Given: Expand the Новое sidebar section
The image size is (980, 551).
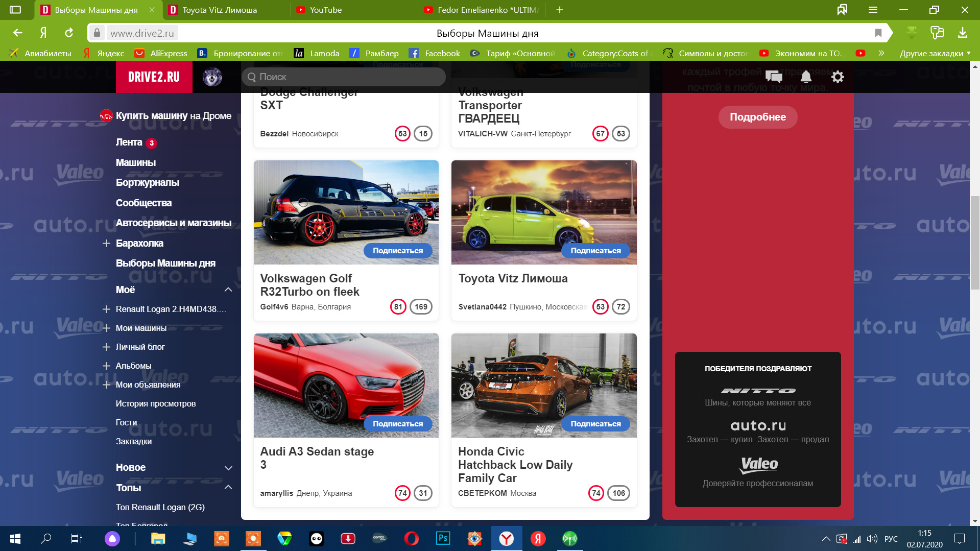Looking at the screenshot, I should click(x=228, y=467).
